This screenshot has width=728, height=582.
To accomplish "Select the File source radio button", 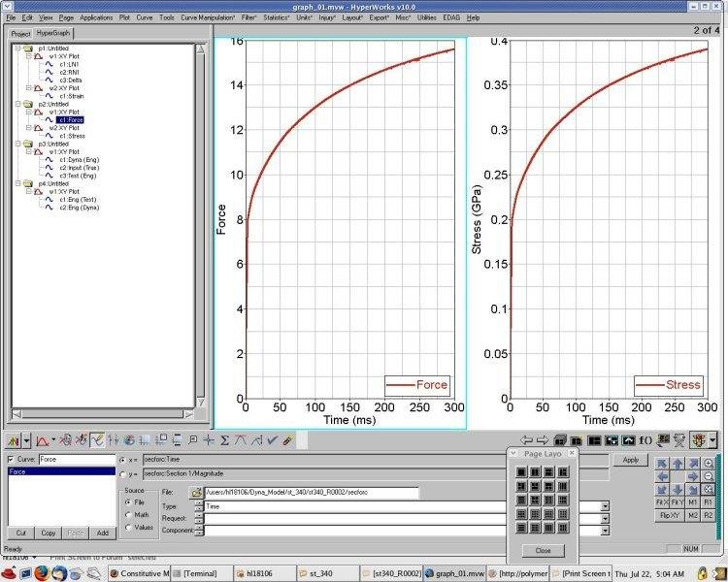I will (128, 502).
